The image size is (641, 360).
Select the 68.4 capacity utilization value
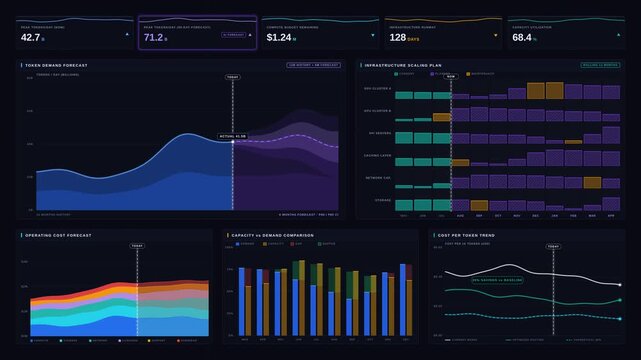pos(522,38)
